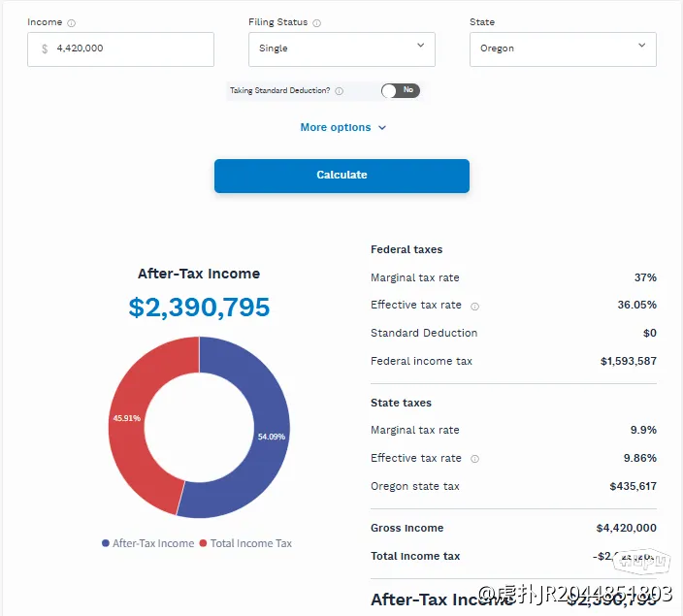Click info icon next to federal effective tax rate

pyautogui.click(x=474, y=306)
